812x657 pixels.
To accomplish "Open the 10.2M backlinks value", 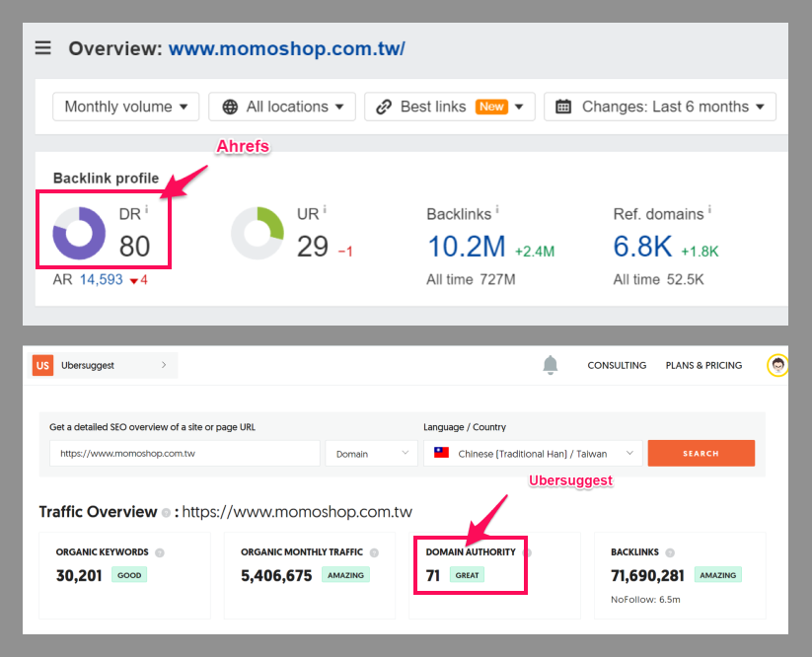I will point(467,247).
